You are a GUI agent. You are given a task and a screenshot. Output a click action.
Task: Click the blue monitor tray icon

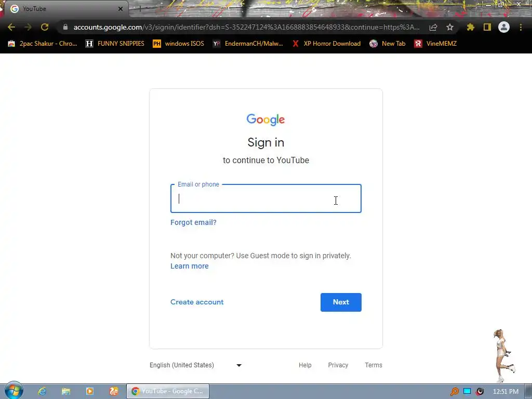click(x=467, y=391)
